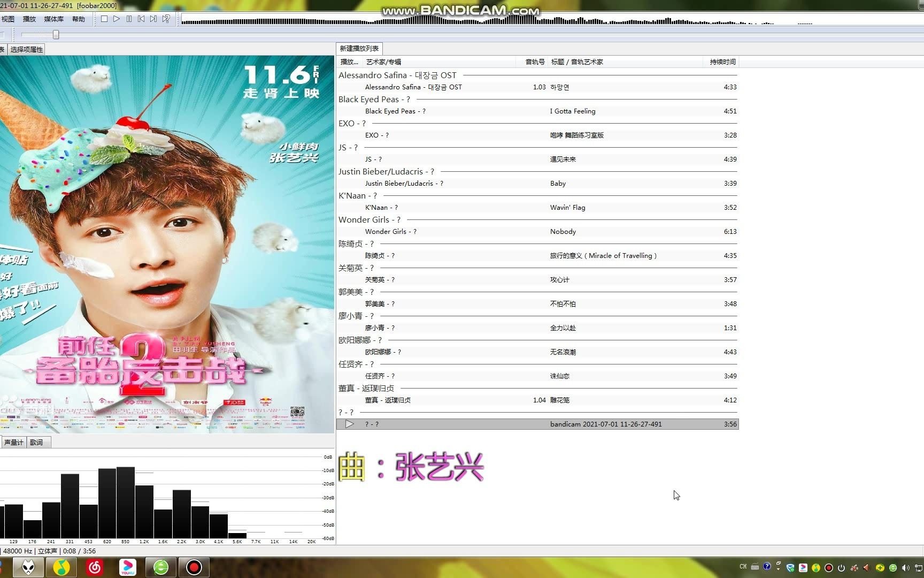Click the spectrum visualizer panel

(x=167, y=498)
